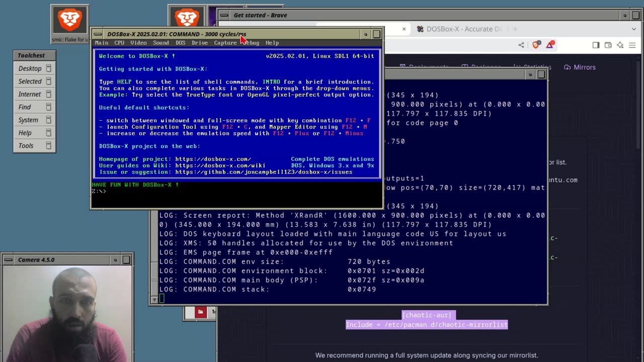The width and height of the screenshot is (644, 362).
Task: Maximize the terminal log window
Action: (541, 74)
